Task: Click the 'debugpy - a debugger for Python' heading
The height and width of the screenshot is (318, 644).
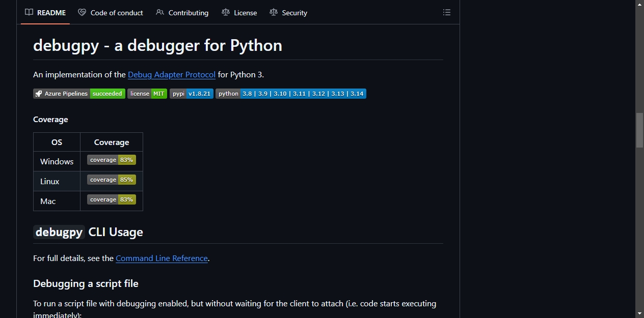Action: [157, 45]
